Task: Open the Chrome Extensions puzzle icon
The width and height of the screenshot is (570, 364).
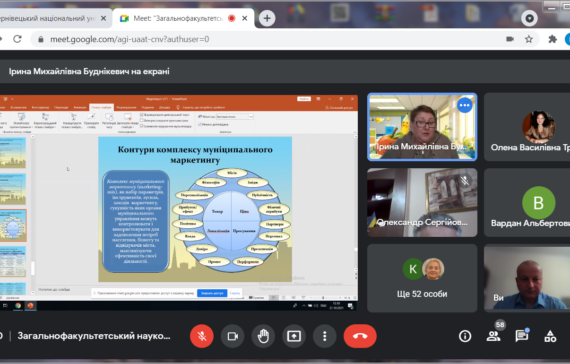Action: click(553, 39)
